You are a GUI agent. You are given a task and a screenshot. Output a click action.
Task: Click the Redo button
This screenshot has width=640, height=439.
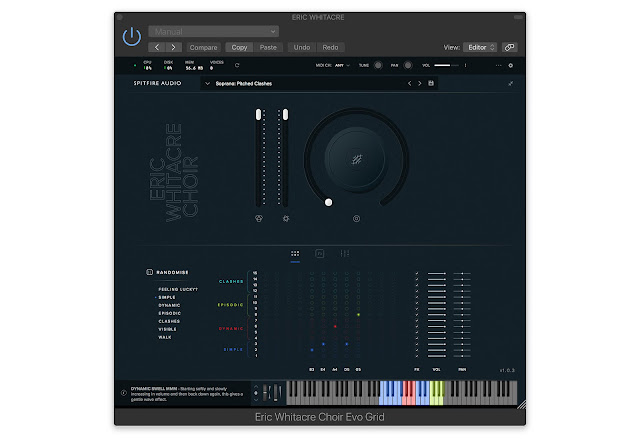330,47
